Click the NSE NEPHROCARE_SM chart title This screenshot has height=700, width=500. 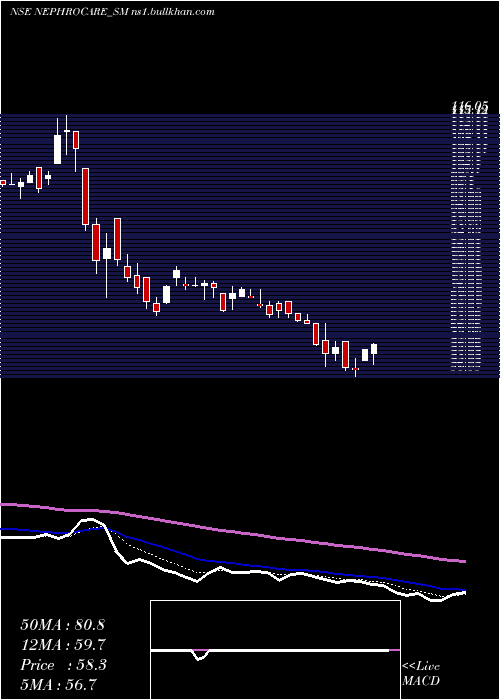tap(112, 12)
